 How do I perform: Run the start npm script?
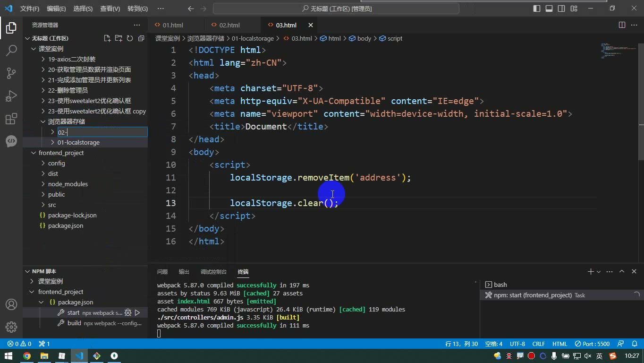[x=137, y=312]
